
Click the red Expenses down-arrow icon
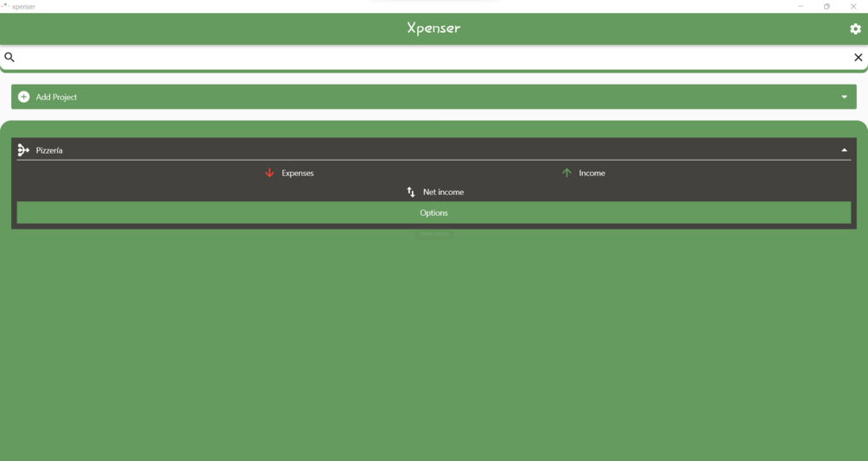tap(269, 173)
